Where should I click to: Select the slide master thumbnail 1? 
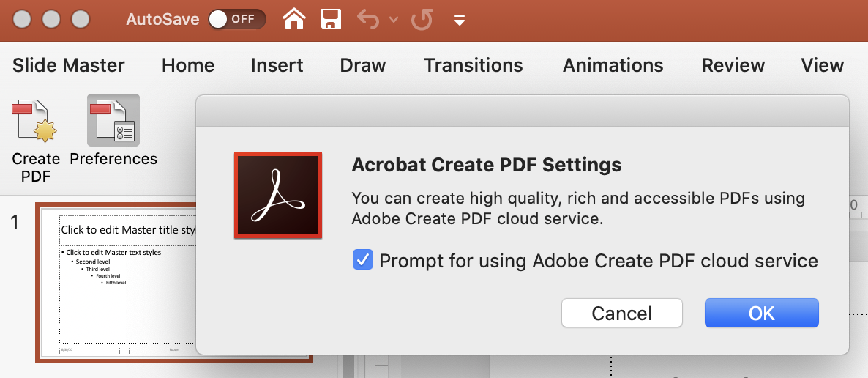pyautogui.click(x=174, y=282)
